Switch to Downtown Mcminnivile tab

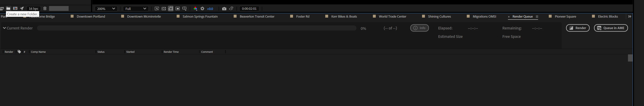(144, 16)
